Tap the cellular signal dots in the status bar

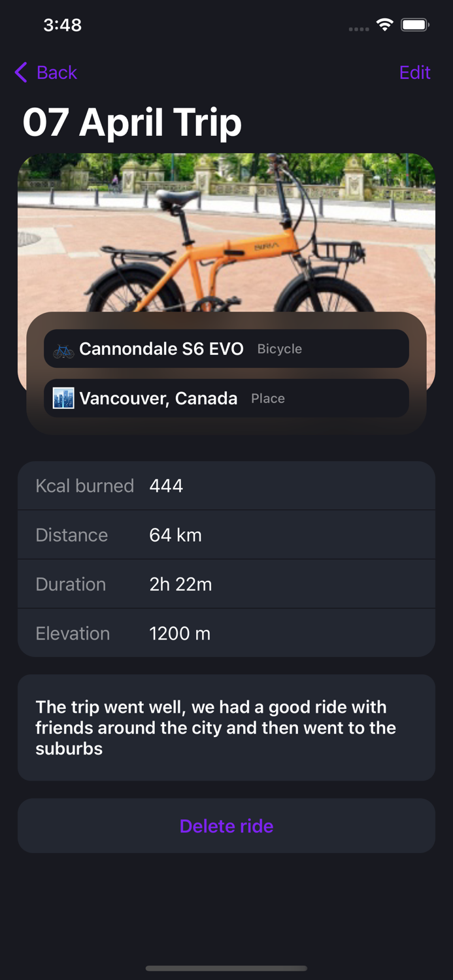pyautogui.click(x=358, y=27)
